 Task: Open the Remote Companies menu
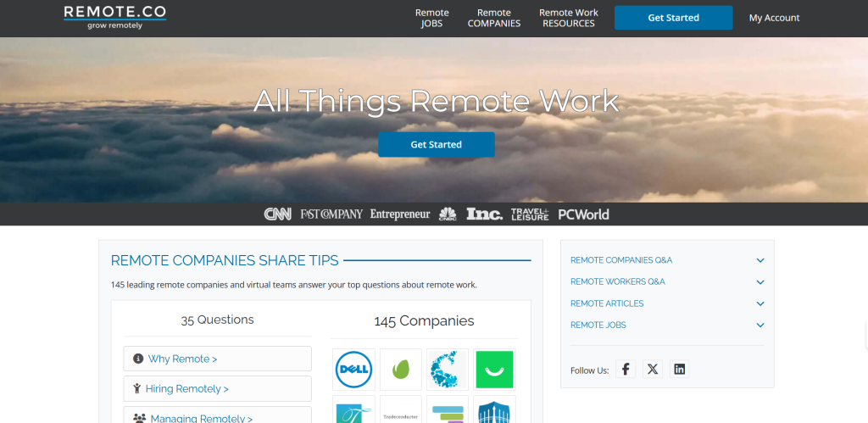(494, 18)
